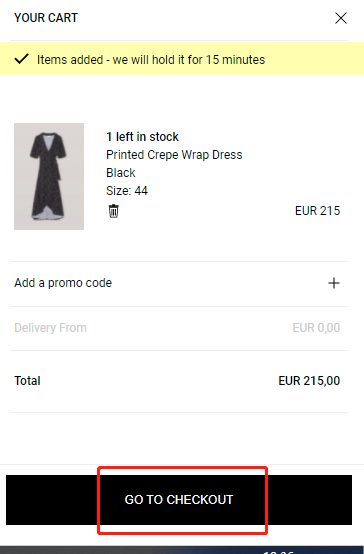Expand promo code with the plus icon
The image size is (364, 554).
(334, 283)
